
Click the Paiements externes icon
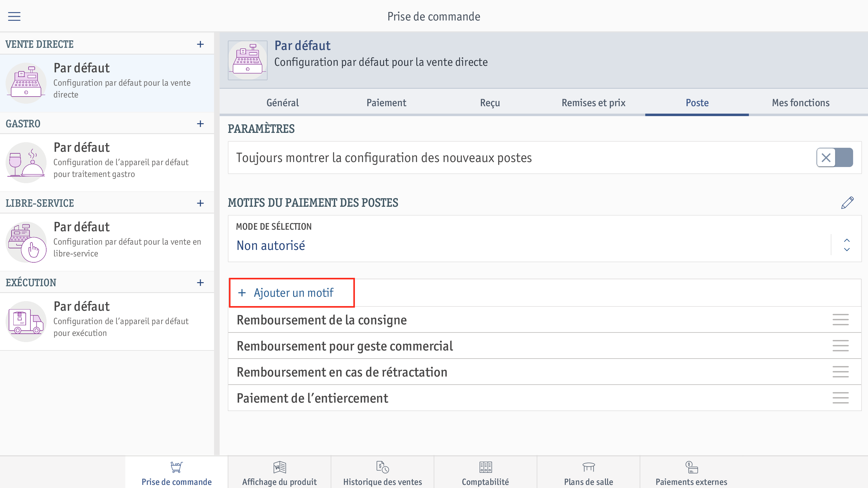click(691, 467)
